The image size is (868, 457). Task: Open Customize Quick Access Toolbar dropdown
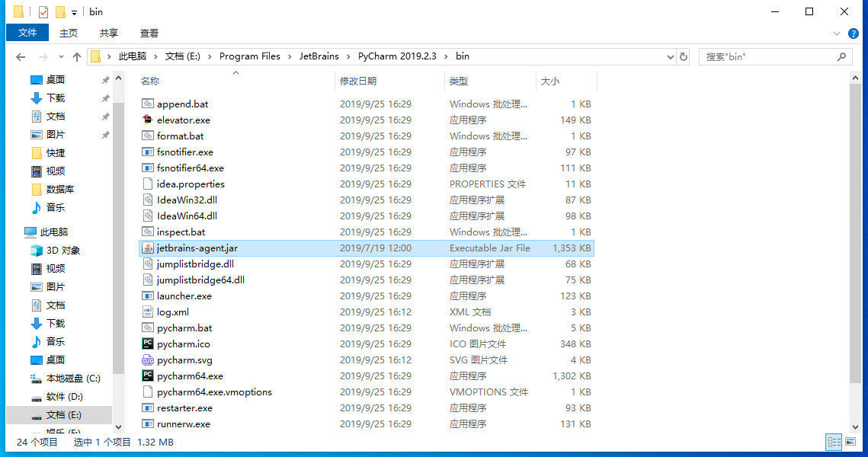pos(74,12)
